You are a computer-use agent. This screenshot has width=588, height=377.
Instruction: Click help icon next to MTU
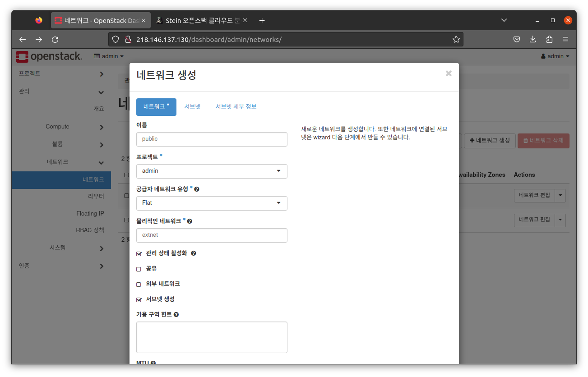point(153,363)
